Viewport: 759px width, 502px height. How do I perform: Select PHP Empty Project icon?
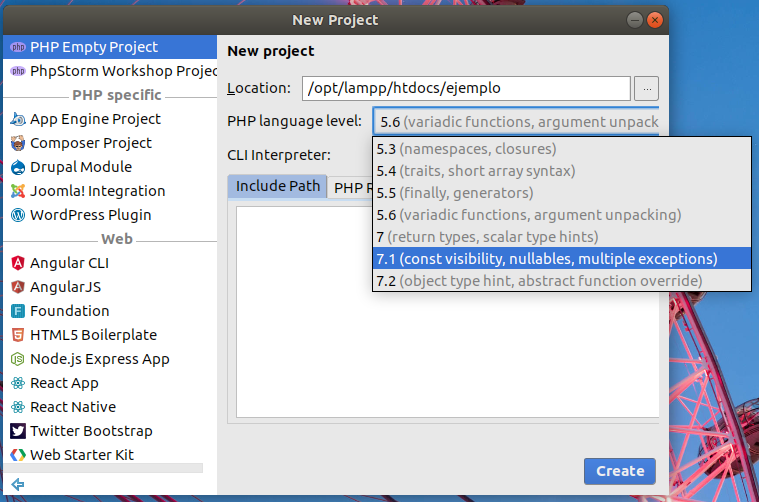point(18,47)
